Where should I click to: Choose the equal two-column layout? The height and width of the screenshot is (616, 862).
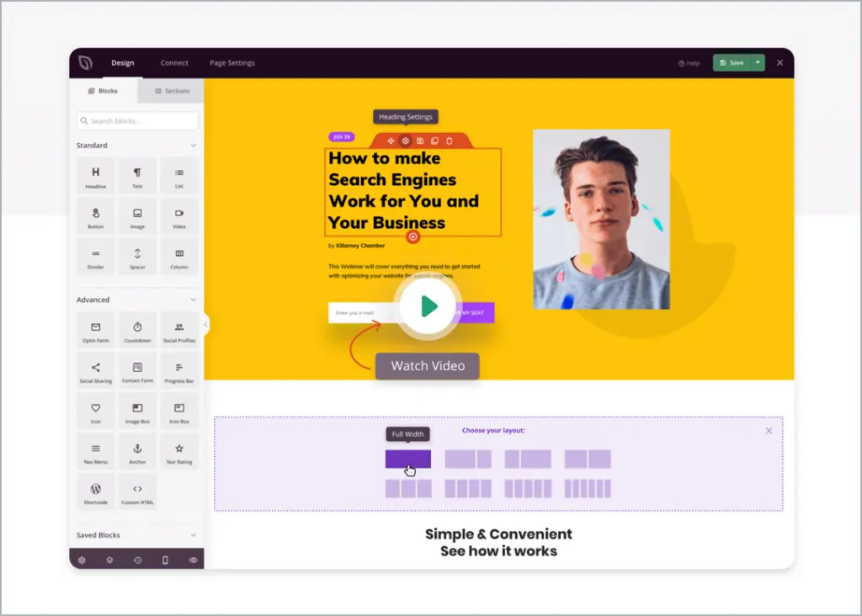click(588, 459)
